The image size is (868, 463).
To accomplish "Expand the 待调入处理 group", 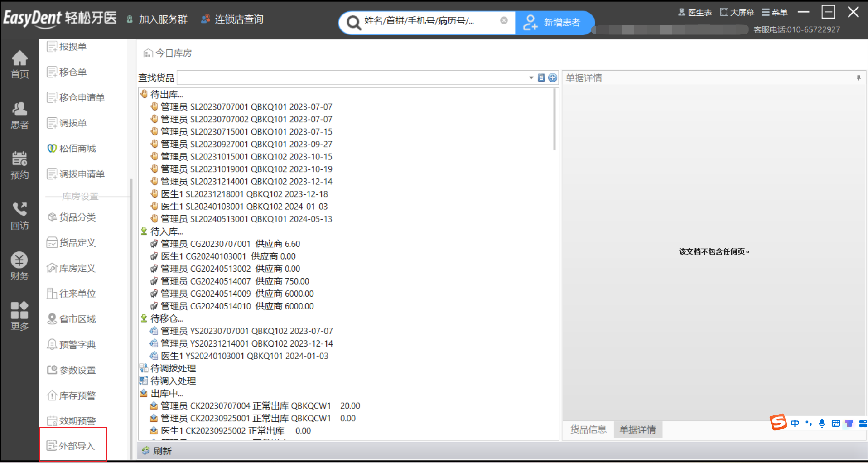I will [x=168, y=381].
